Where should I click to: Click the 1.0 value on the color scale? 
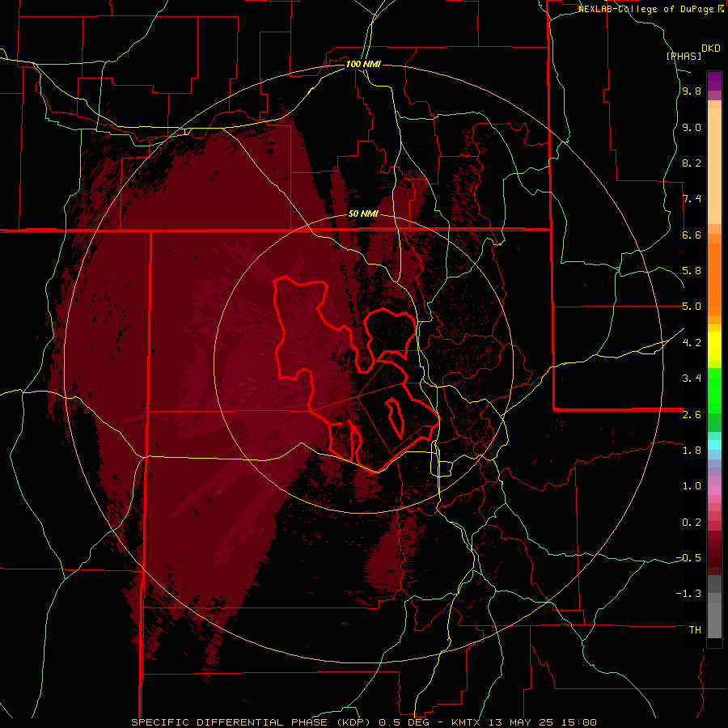tap(692, 486)
